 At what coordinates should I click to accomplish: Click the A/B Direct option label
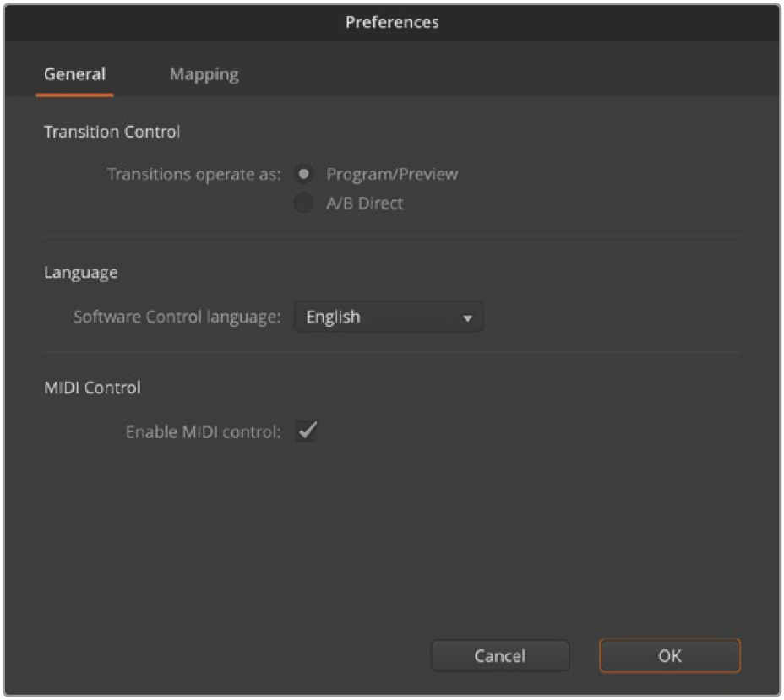[x=364, y=203]
